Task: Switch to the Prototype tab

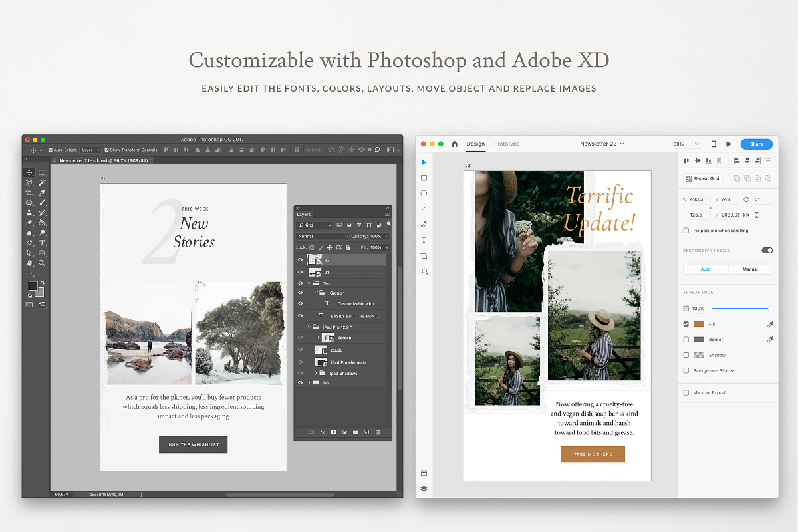Action: (507, 144)
